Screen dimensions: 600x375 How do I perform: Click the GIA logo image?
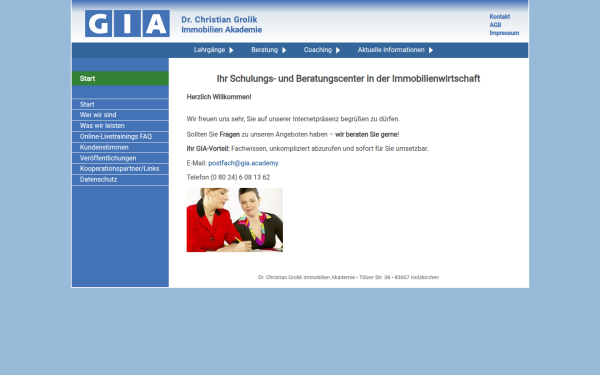pos(127,23)
